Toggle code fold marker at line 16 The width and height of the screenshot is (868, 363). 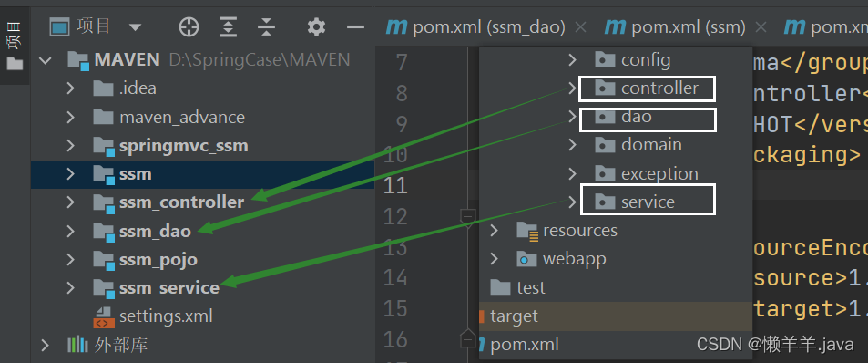click(x=467, y=337)
